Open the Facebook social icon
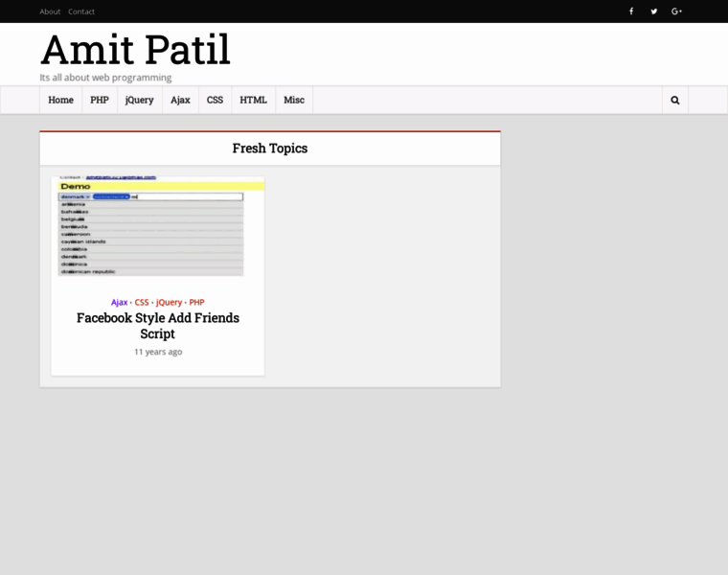The height and width of the screenshot is (575, 728). (x=631, y=11)
